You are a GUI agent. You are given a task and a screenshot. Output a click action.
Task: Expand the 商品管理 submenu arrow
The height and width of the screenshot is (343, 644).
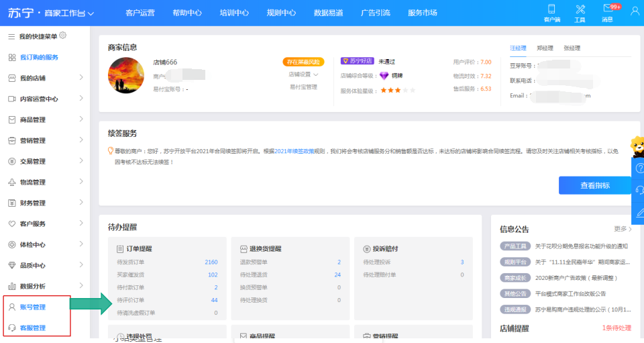[81, 119]
